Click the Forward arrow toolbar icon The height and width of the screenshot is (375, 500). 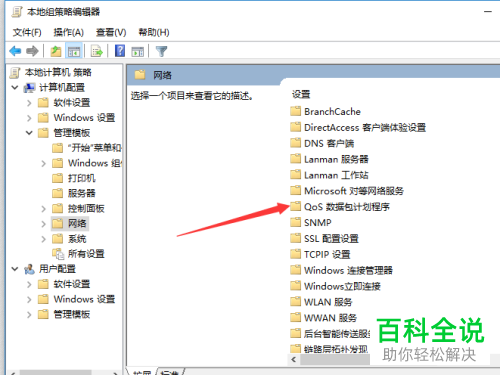[x=32, y=51]
